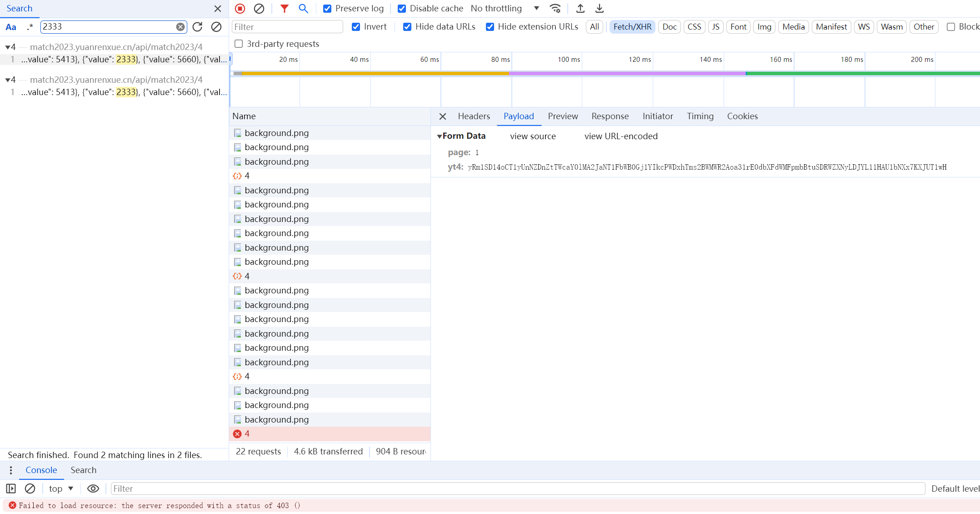
Task: Open the Search drawer tab
Action: pyautogui.click(x=84, y=470)
